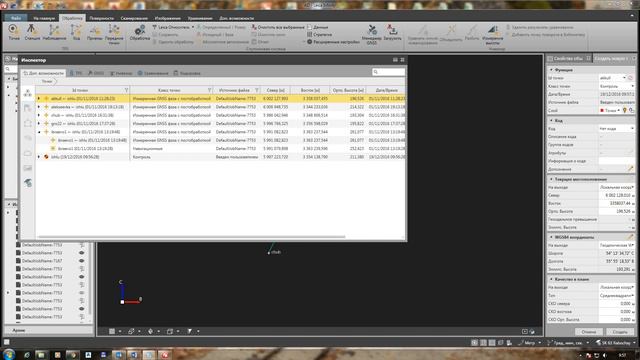The width and height of the screenshot is (640, 360).
Task: Open the Класс точки dropdown
Action: [632, 86]
